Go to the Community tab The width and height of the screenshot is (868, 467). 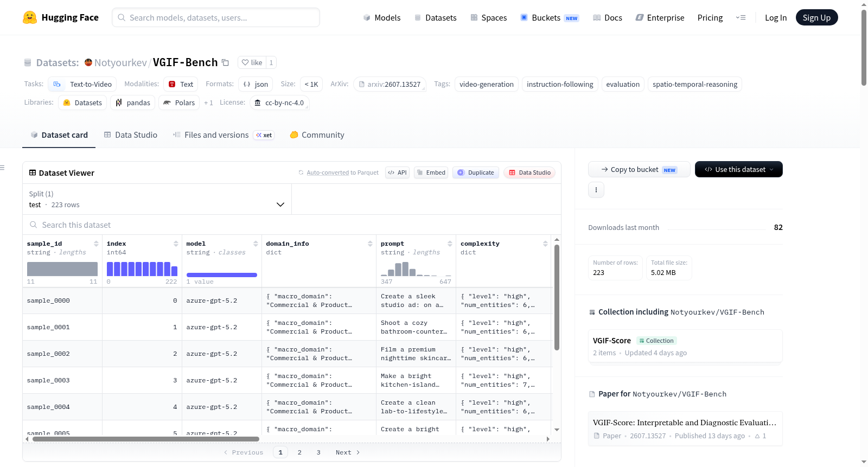(x=317, y=135)
